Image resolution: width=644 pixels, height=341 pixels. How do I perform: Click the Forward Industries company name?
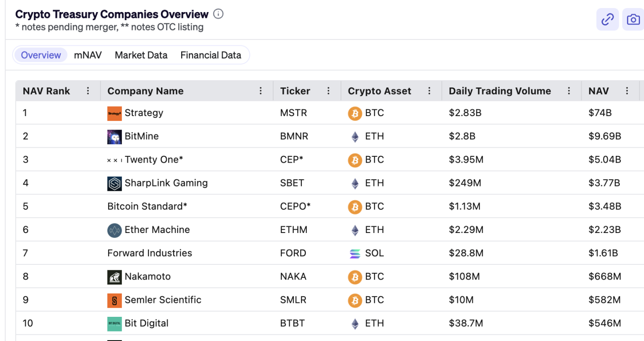point(149,253)
